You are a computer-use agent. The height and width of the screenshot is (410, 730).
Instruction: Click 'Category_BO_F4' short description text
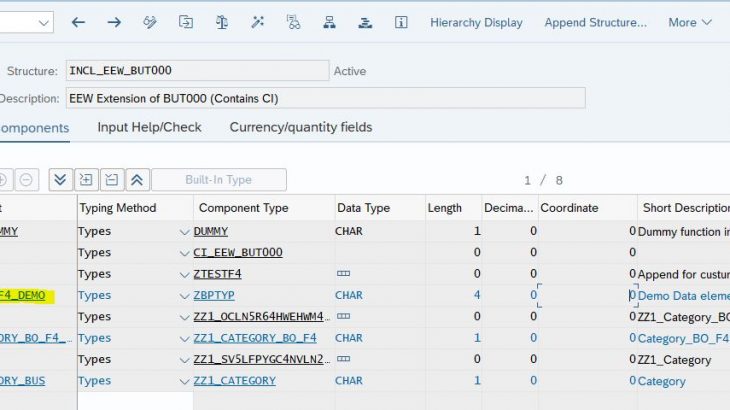click(x=684, y=338)
